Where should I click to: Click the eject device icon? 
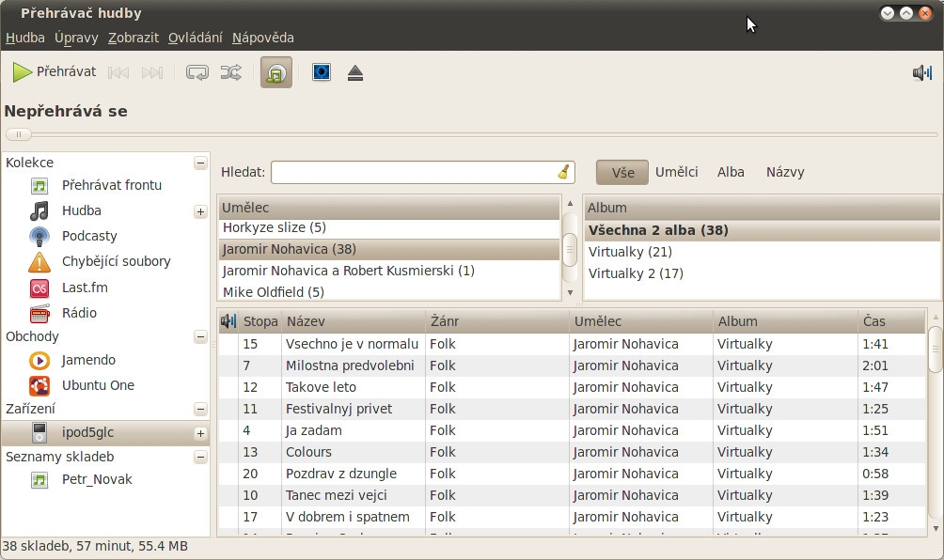[x=355, y=72]
